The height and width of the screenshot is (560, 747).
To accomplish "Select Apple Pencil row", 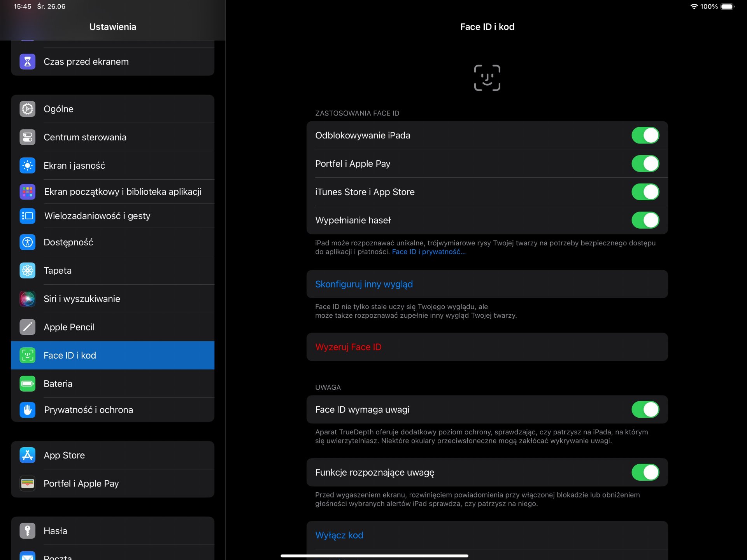I will pyautogui.click(x=112, y=327).
